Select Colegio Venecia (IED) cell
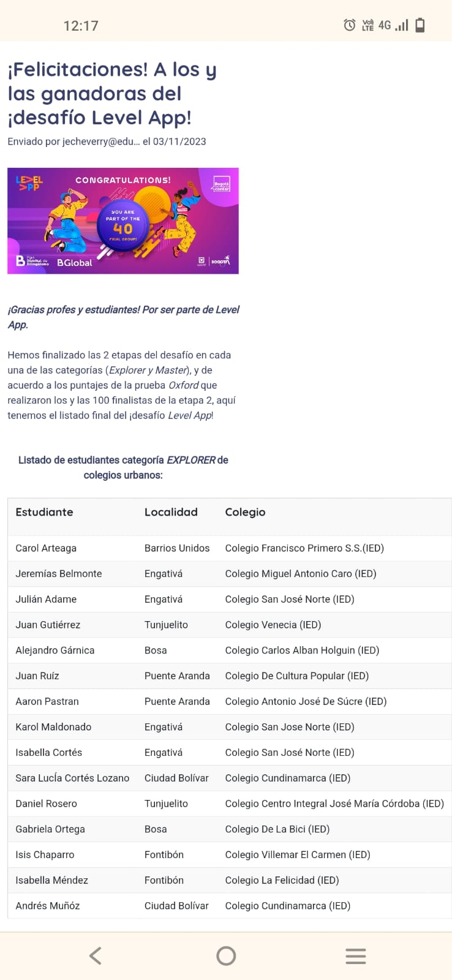Image resolution: width=452 pixels, height=980 pixels. click(273, 625)
